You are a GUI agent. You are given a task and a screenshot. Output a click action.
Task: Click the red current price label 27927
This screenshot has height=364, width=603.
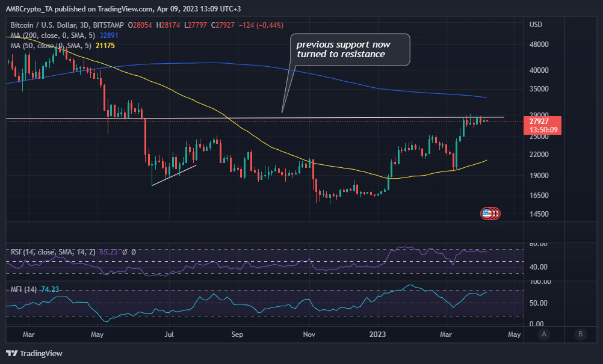pyautogui.click(x=542, y=125)
